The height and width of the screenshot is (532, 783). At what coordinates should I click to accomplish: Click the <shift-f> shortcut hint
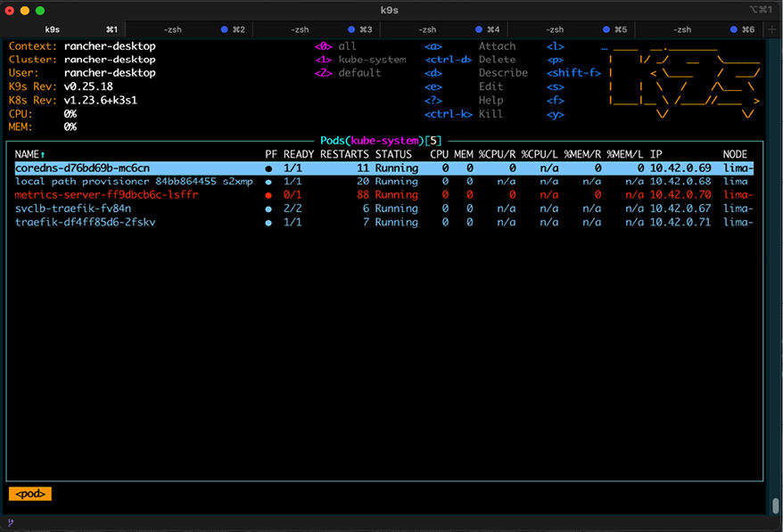(573, 73)
